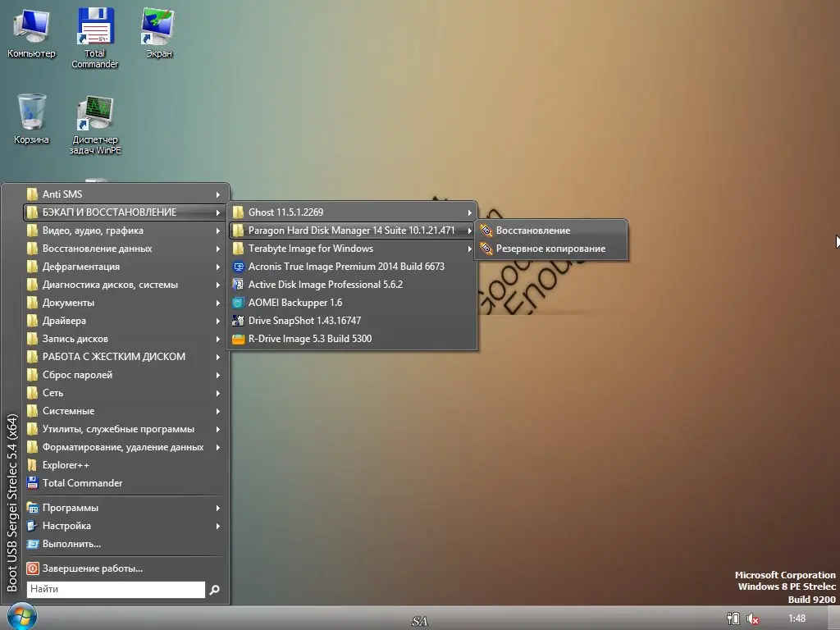Open Утилиты, служебные программы menu
Image resolution: width=840 pixels, height=630 pixels.
(125, 429)
